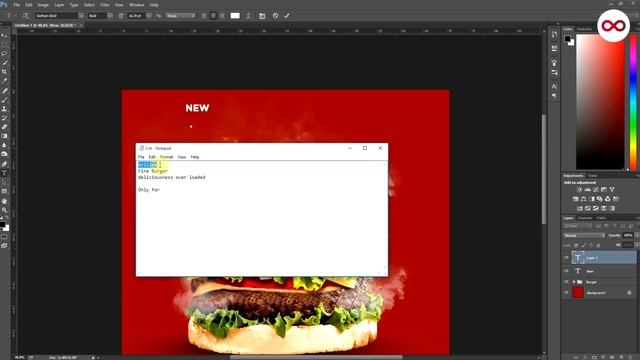
Task: Open the font size dropdown arrow
Action: click(149, 16)
